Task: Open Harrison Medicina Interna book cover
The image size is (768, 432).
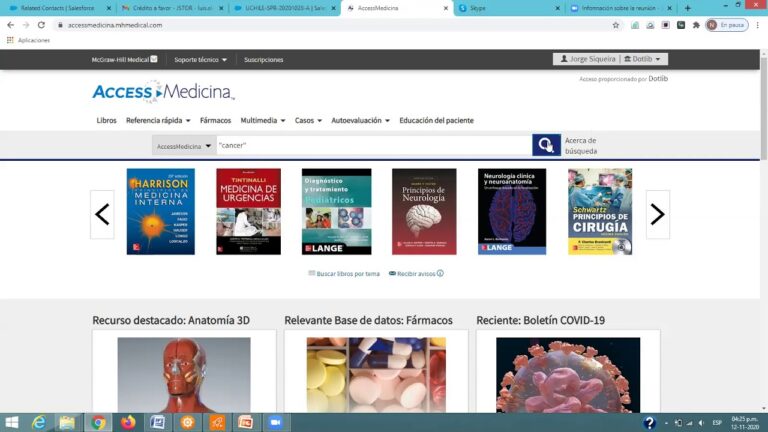Action: pyautogui.click(x=161, y=212)
